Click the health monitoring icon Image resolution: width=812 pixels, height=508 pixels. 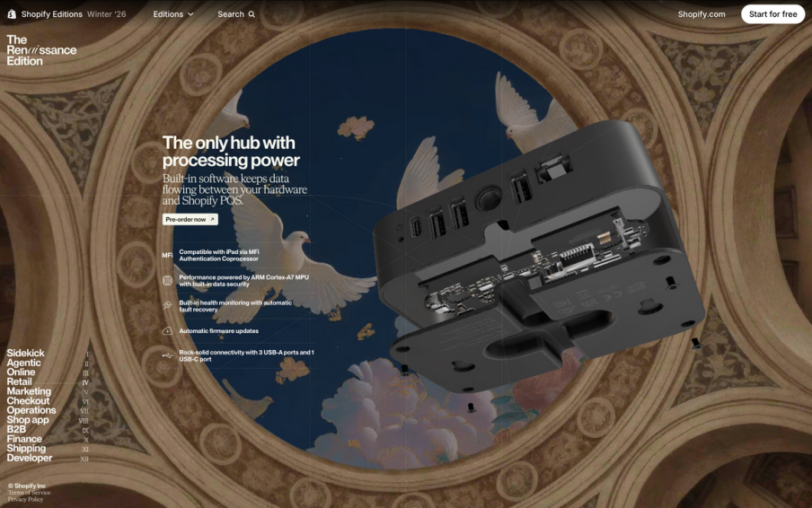tap(167, 306)
